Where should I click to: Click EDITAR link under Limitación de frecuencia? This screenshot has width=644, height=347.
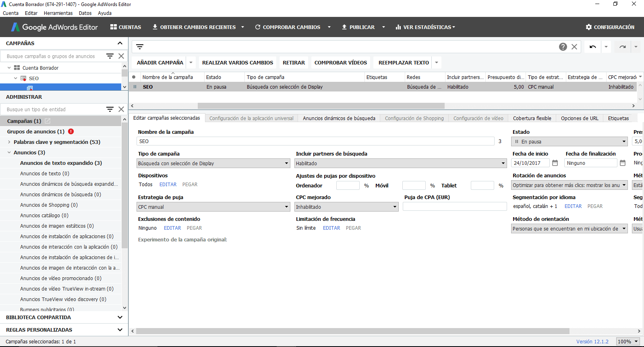point(331,228)
